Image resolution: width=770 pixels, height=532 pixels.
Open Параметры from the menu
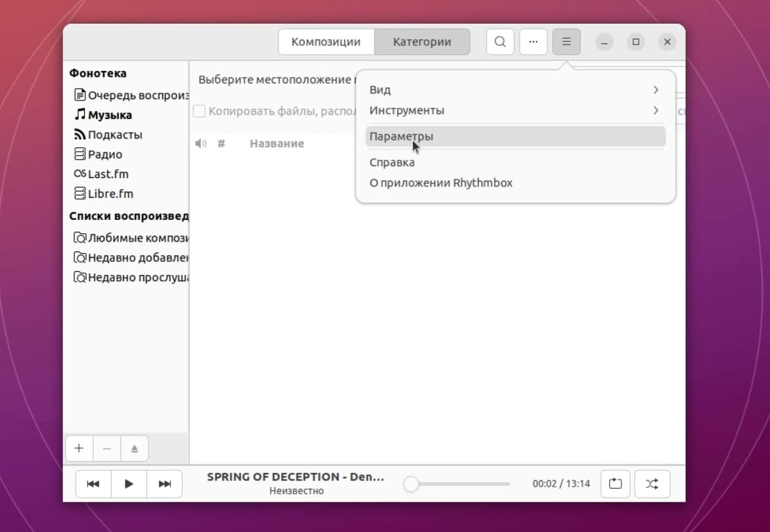point(516,137)
